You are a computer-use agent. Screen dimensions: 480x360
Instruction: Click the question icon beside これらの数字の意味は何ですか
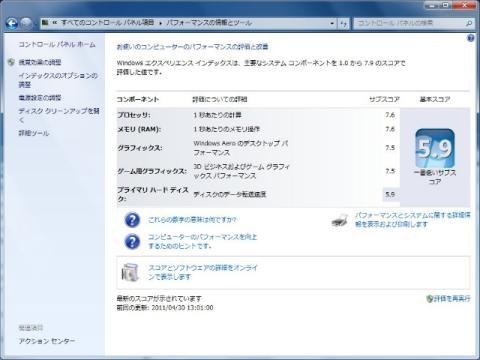pyautogui.click(x=132, y=220)
